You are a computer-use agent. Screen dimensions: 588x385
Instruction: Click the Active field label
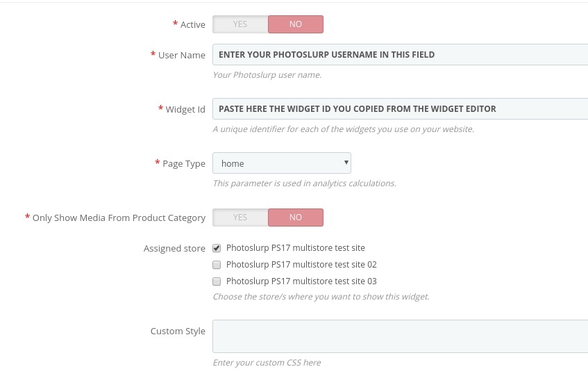pos(193,25)
